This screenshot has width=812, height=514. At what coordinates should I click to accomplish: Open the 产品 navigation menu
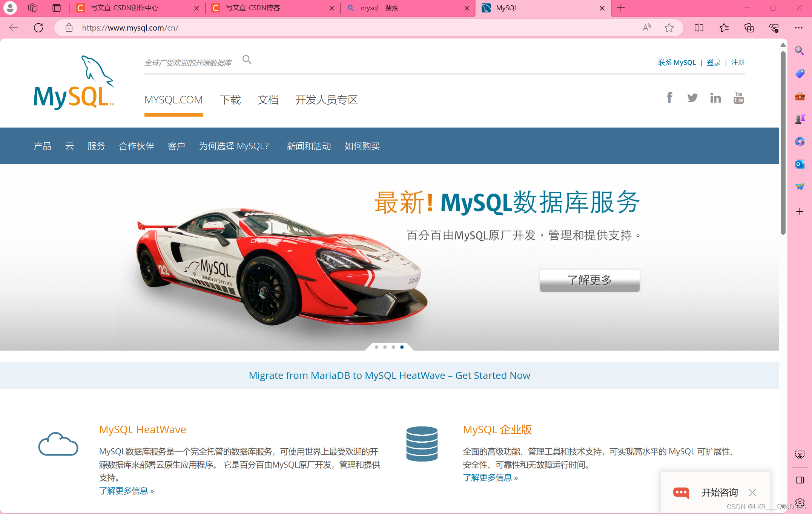tap(42, 146)
